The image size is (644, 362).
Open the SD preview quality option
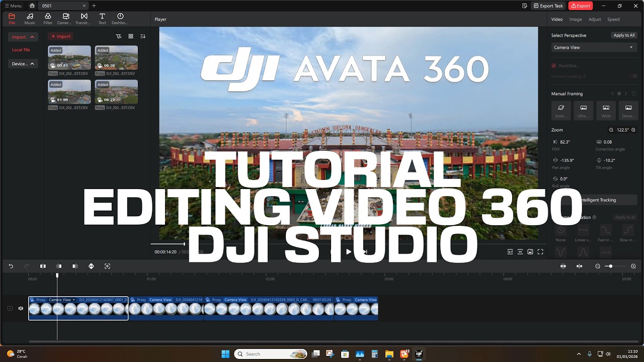(520, 252)
